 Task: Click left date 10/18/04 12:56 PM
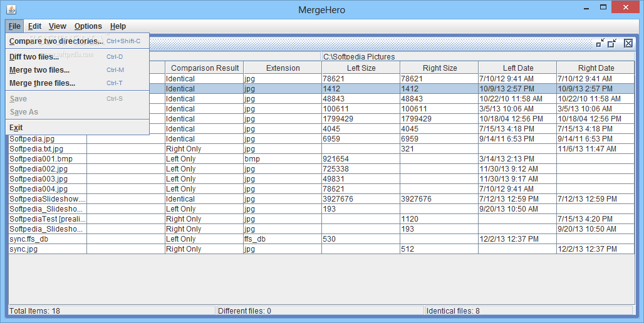511,119
